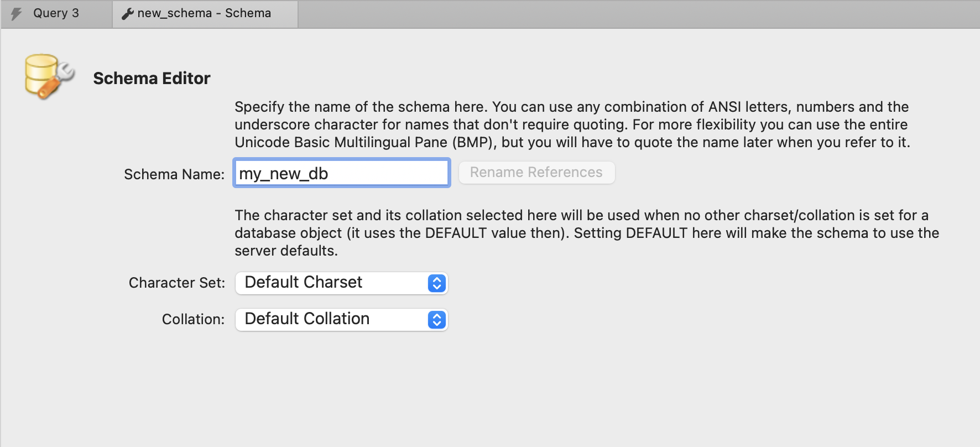Click the Character Set dropdown arrow button

click(436, 283)
